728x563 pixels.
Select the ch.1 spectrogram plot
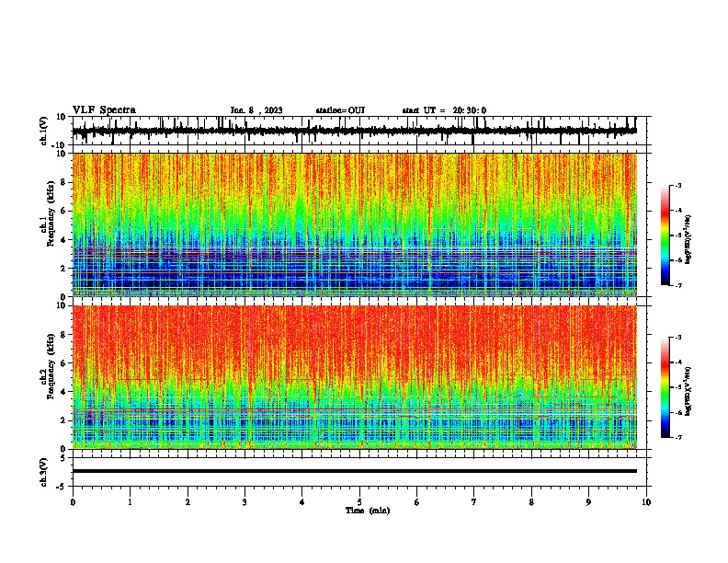tap(354, 224)
